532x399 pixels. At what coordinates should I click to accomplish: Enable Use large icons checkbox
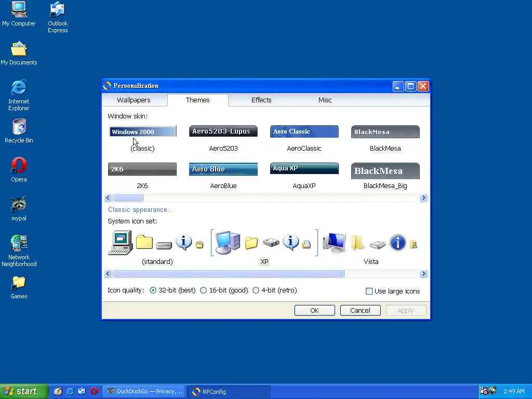pyautogui.click(x=369, y=291)
